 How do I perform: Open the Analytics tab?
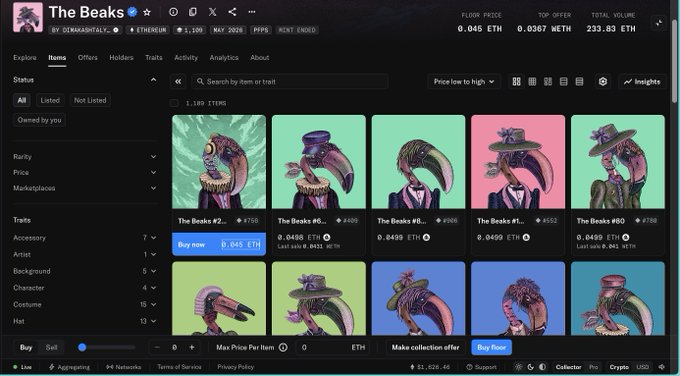(x=224, y=57)
